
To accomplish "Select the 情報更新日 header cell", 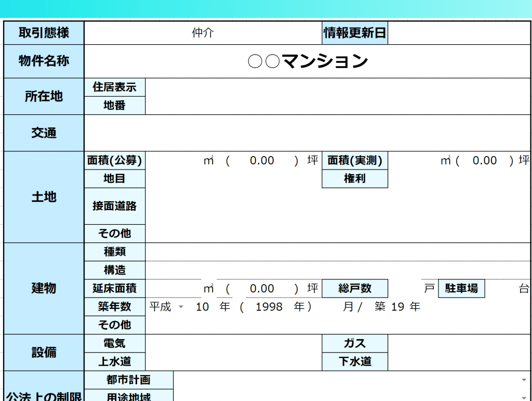I will pyautogui.click(x=354, y=33).
